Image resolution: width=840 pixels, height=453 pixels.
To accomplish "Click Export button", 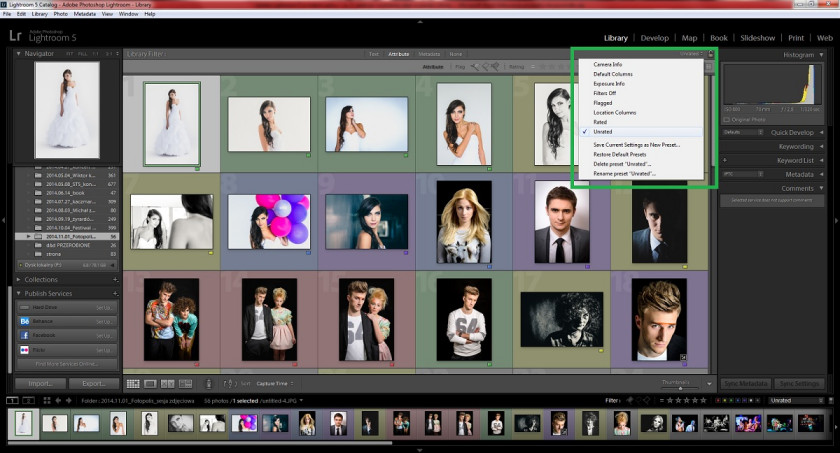I will coord(94,383).
